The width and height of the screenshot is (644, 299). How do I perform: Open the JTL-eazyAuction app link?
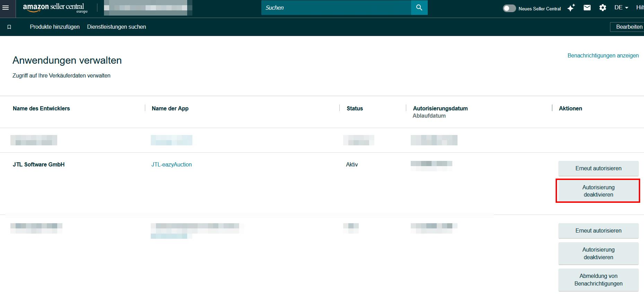[x=172, y=164]
